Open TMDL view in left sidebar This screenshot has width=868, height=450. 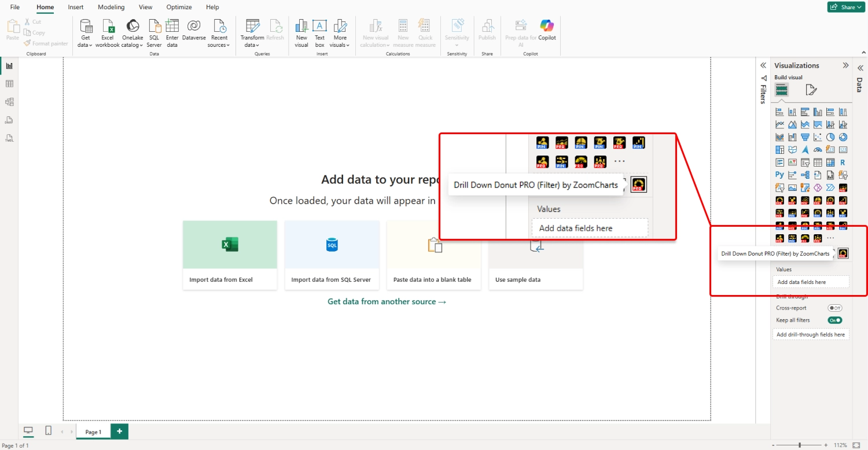9,138
